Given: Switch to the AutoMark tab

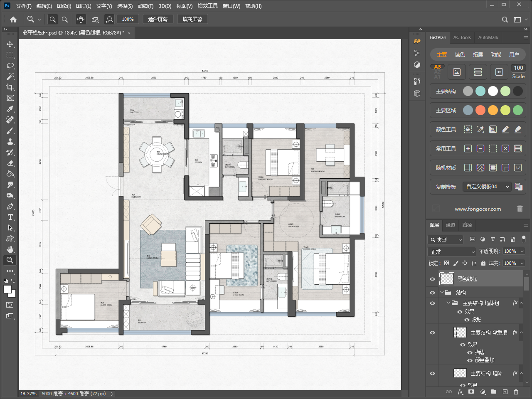Looking at the screenshot, I should [488, 37].
